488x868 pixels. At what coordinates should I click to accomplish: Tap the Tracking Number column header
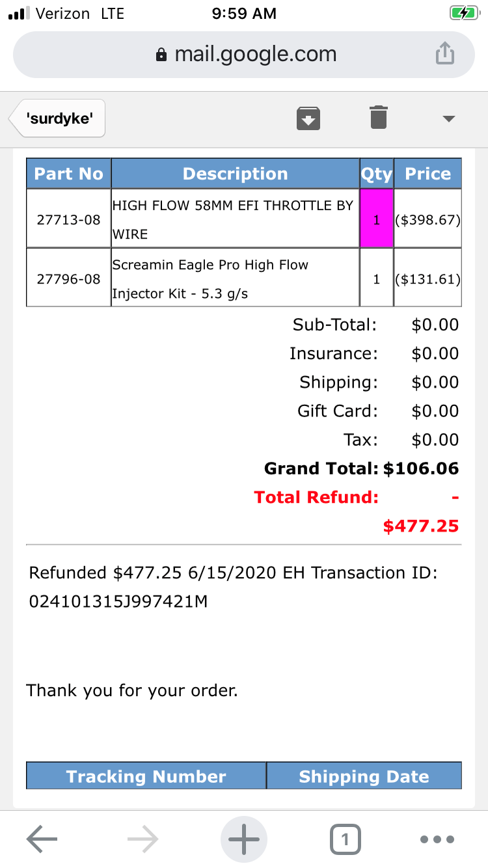(146, 776)
